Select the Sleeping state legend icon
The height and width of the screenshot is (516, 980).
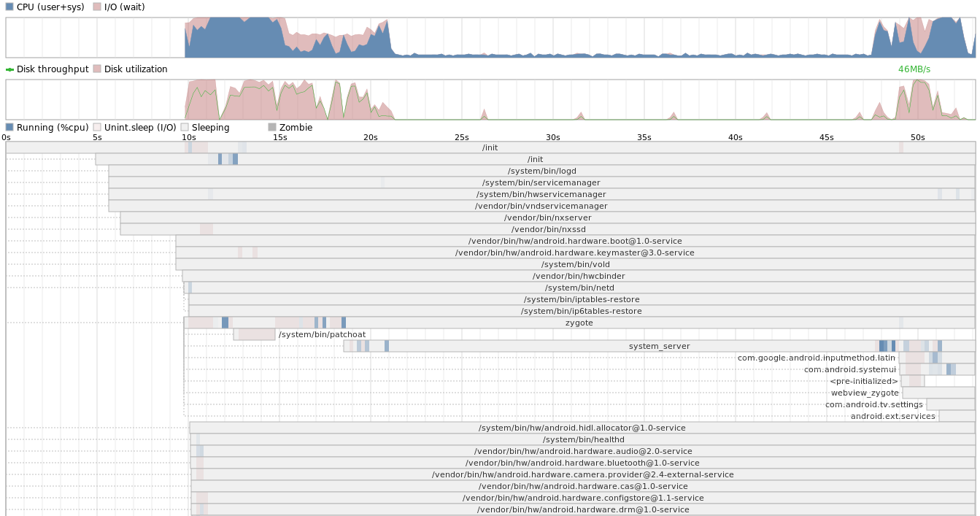[x=185, y=127]
